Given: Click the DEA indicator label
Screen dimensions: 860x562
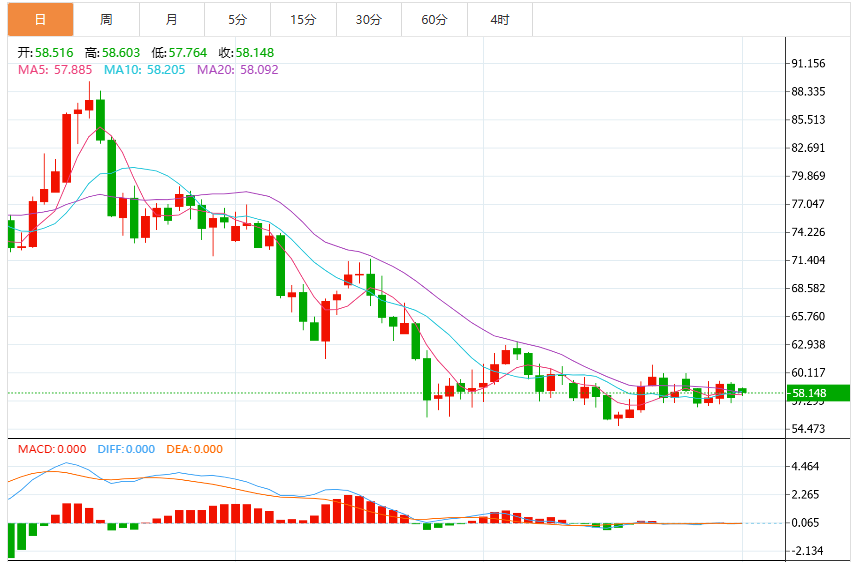Looking at the screenshot, I should (195, 449).
